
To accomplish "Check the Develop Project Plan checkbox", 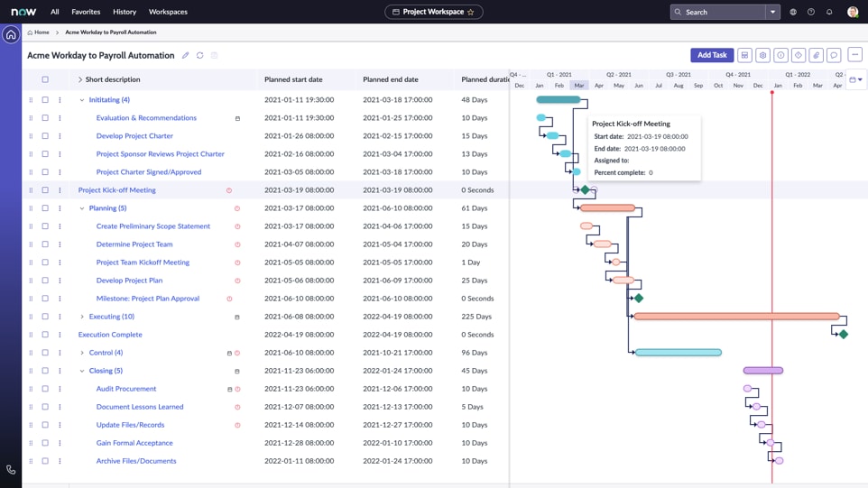I will coord(45,281).
